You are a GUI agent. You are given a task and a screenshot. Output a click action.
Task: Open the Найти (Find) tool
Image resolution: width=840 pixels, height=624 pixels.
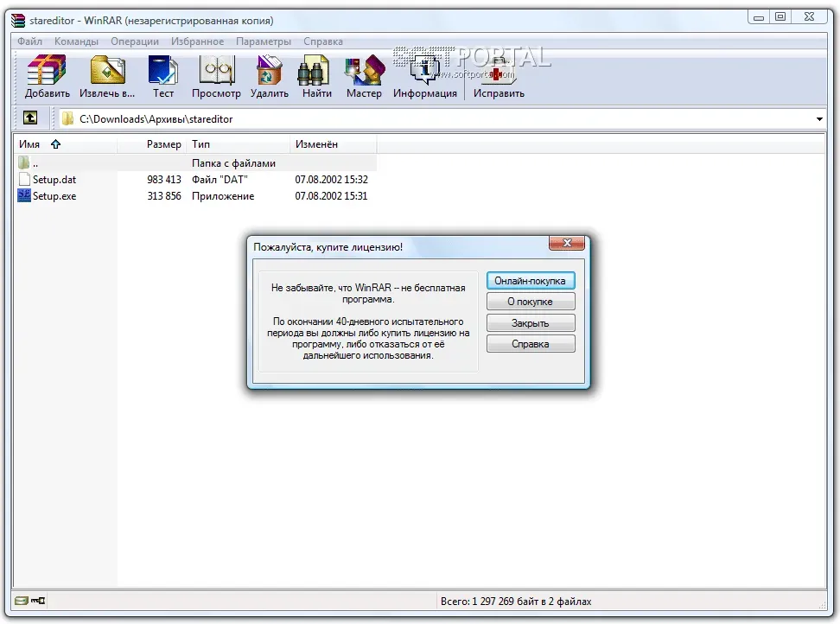tap(316, 76)
